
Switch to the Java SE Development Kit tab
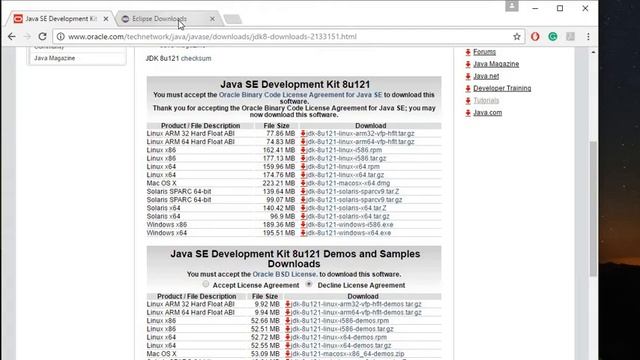[x=61, y=19]
